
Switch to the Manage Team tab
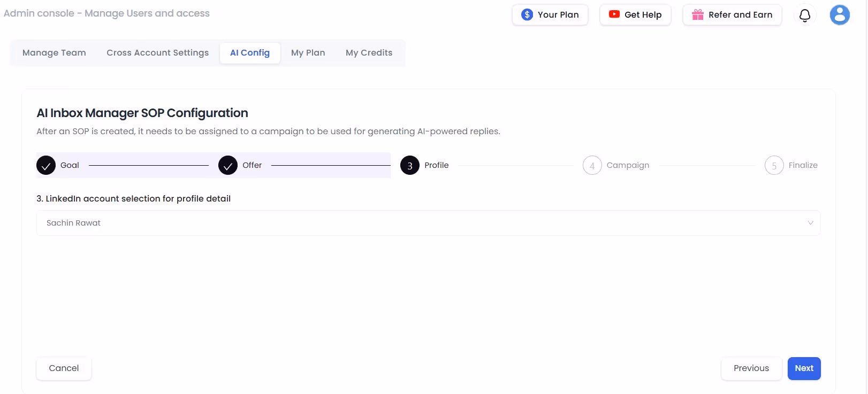pos(54,53)
